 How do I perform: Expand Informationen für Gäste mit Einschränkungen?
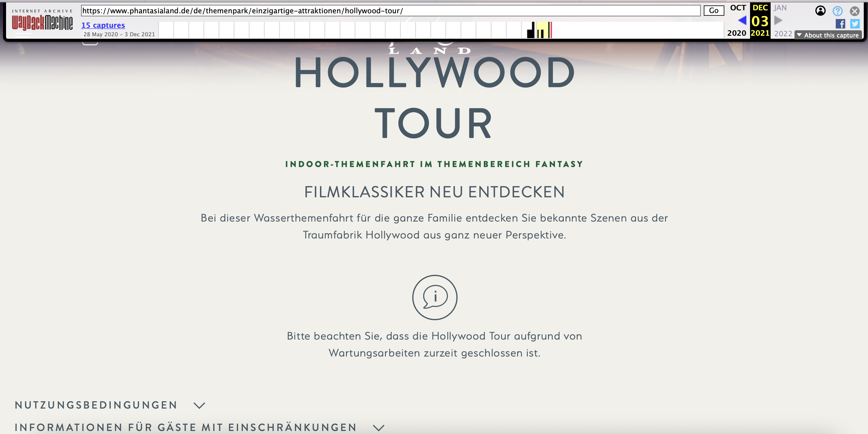(200, 427)
